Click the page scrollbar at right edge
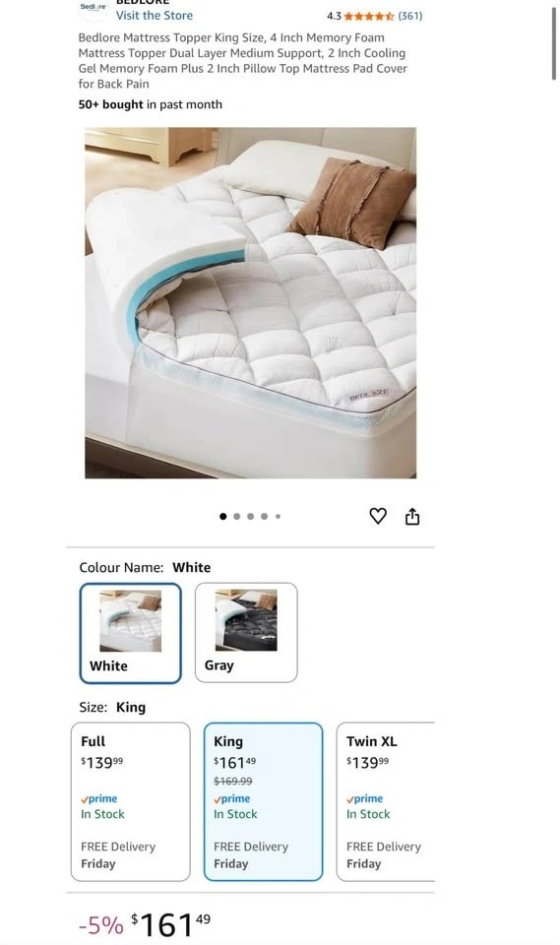560x945 pixels. 554,44
